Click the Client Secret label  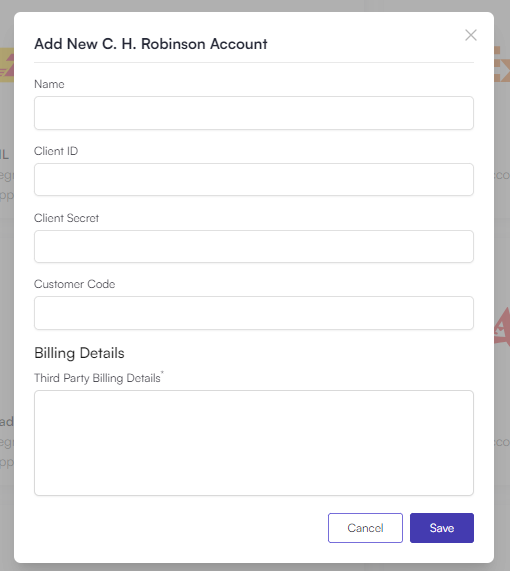click(x=66, y=218)
